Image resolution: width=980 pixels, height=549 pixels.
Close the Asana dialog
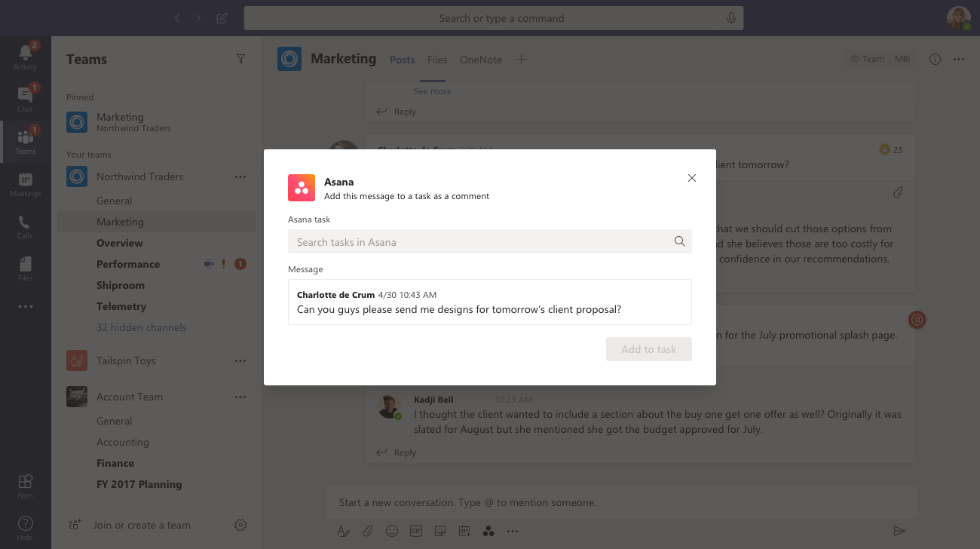click(692, 178)
